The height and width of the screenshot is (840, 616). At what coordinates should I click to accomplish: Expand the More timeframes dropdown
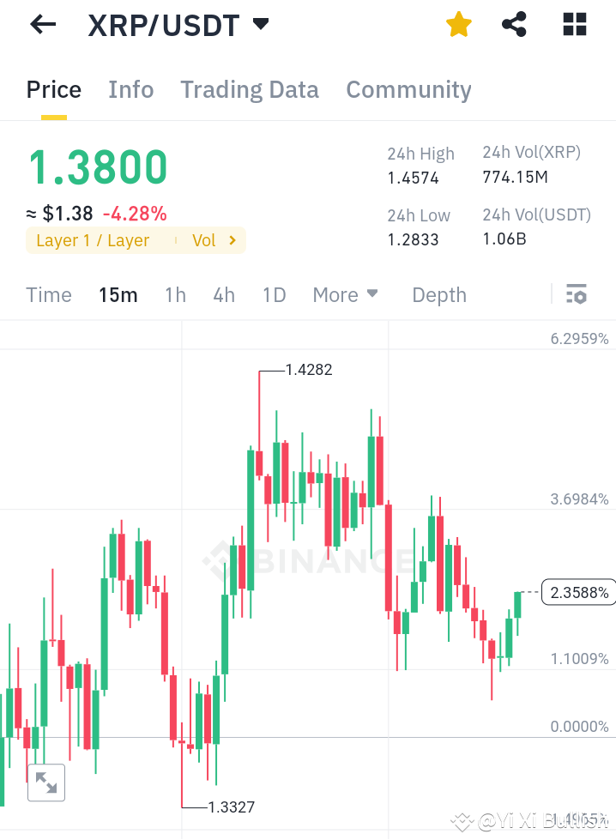345,294
